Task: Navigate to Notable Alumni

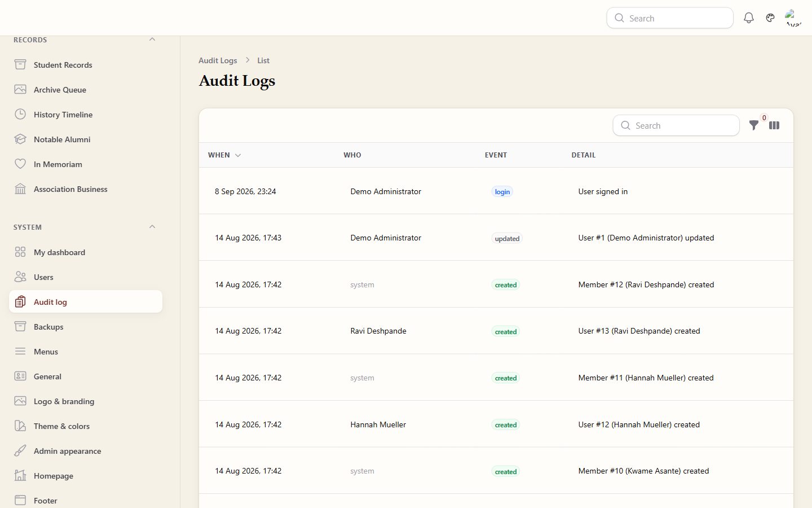Action: coord(86,139)
